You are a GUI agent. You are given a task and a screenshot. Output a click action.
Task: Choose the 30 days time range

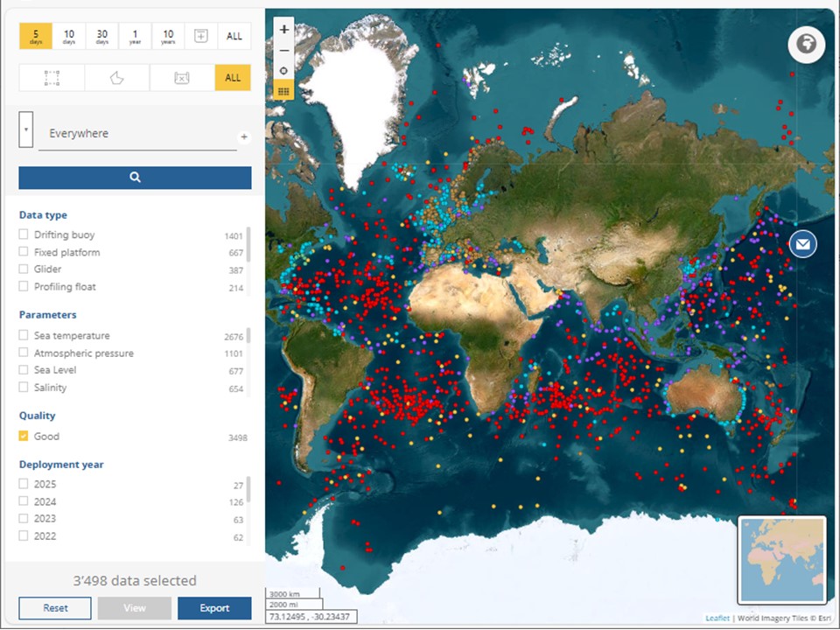pyautogui.click(x=102, y=37)
